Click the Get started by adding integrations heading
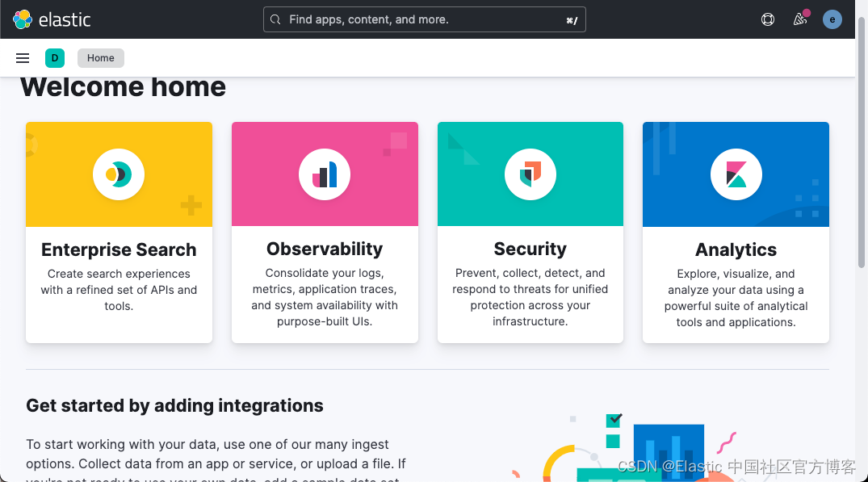Viewport: 868px width, 482px height. click(174, 405)
